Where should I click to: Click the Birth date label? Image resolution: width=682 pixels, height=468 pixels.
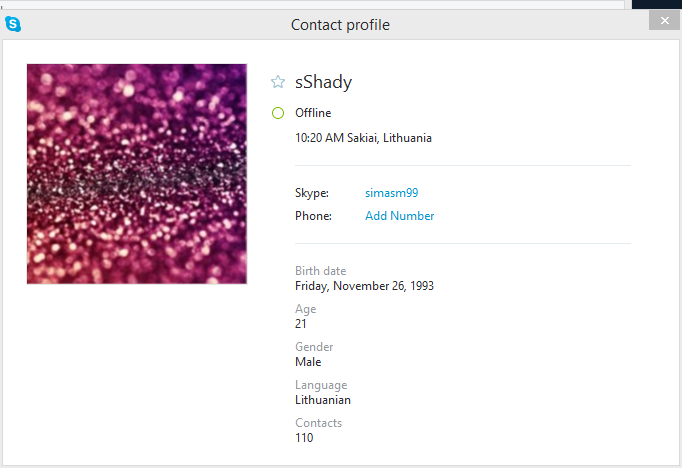[320, 271]
